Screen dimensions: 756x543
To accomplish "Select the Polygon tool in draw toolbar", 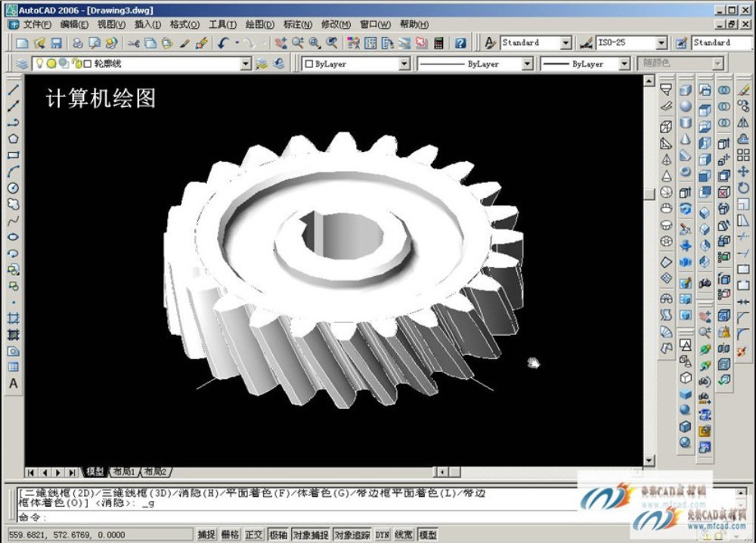I will (x=13, y=138).
